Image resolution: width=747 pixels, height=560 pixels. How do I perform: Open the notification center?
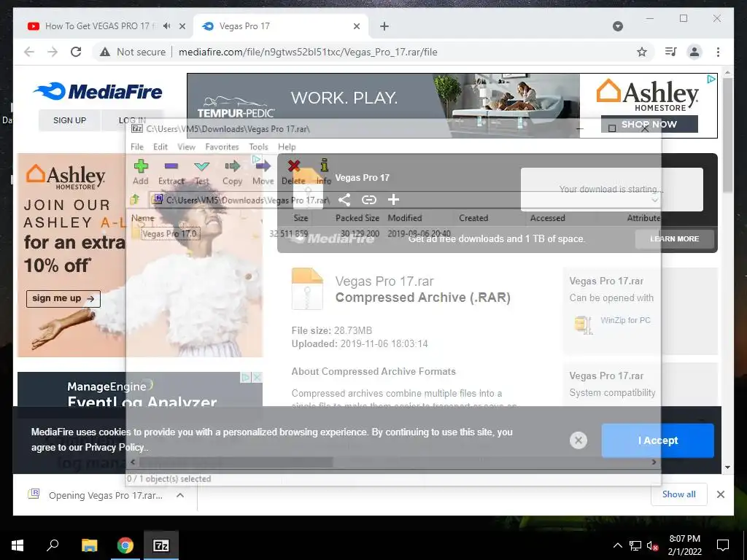723,545
